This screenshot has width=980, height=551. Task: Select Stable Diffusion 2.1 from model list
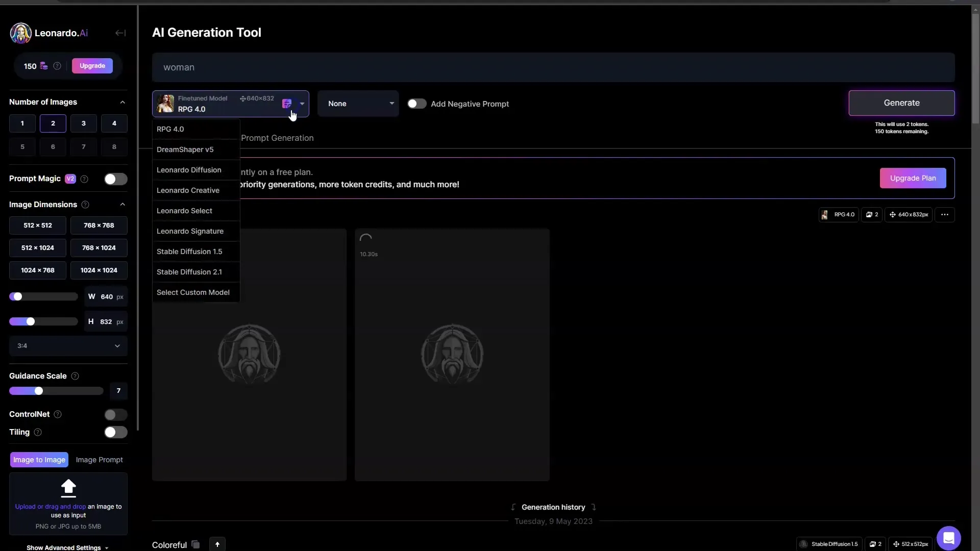click(189, 272)
